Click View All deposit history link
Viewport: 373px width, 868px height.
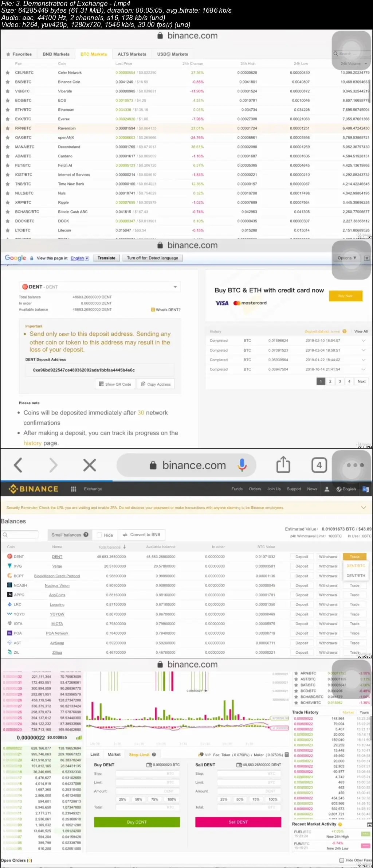361,331
